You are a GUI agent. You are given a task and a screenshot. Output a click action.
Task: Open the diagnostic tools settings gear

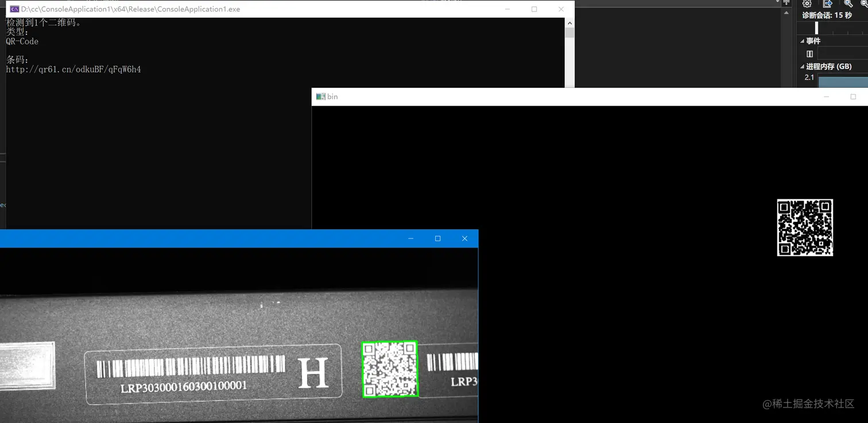pyautogui.click(x=807, y=3)
